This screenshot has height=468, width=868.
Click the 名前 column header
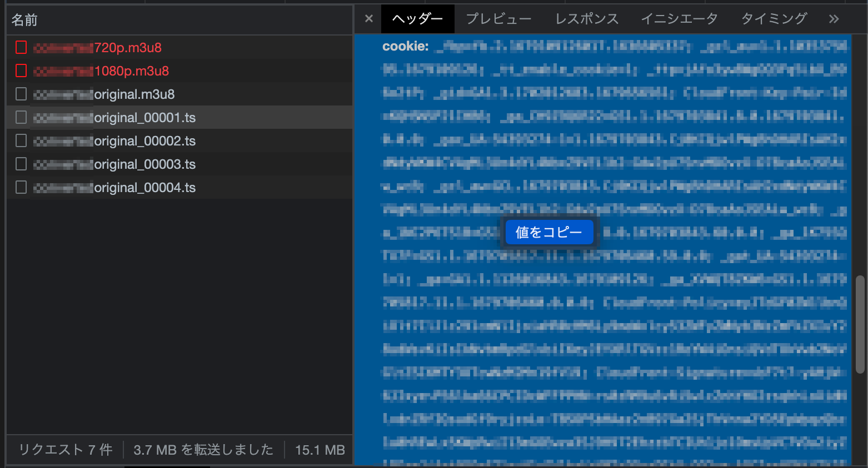179,20
